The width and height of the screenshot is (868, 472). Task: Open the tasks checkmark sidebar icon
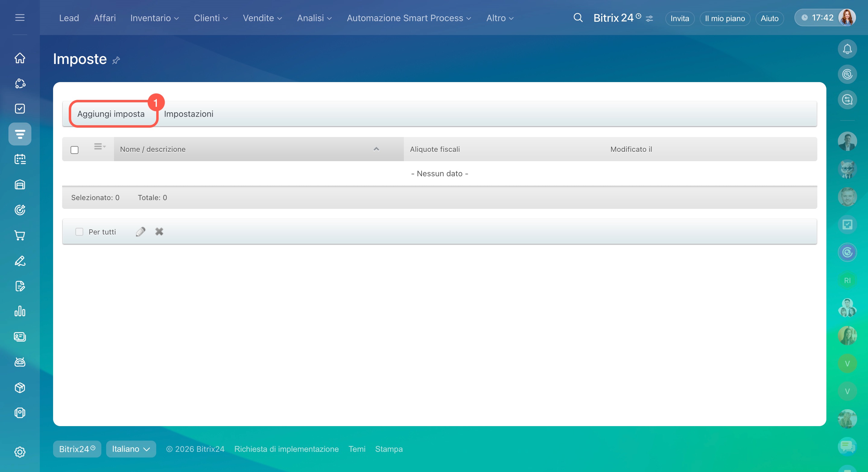click(20, 109)
